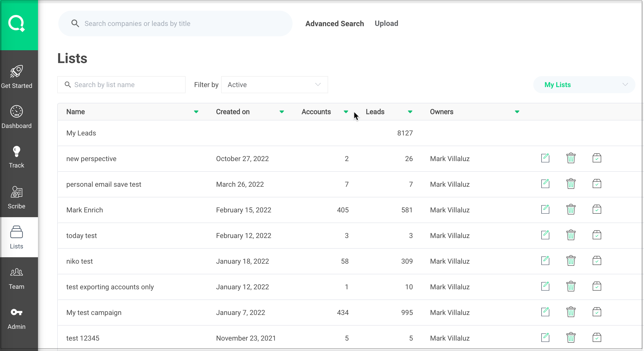Screen dimensions: 644x351
Task: Click the green logo at top left
Action: click(17, 24)
